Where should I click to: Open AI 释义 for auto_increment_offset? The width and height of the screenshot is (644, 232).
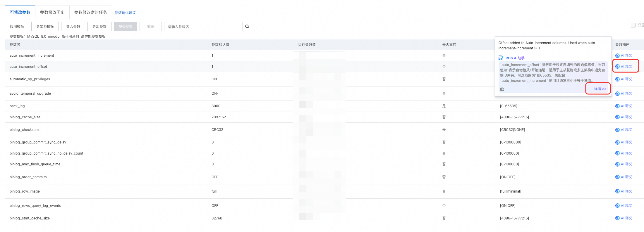point(624,67)
